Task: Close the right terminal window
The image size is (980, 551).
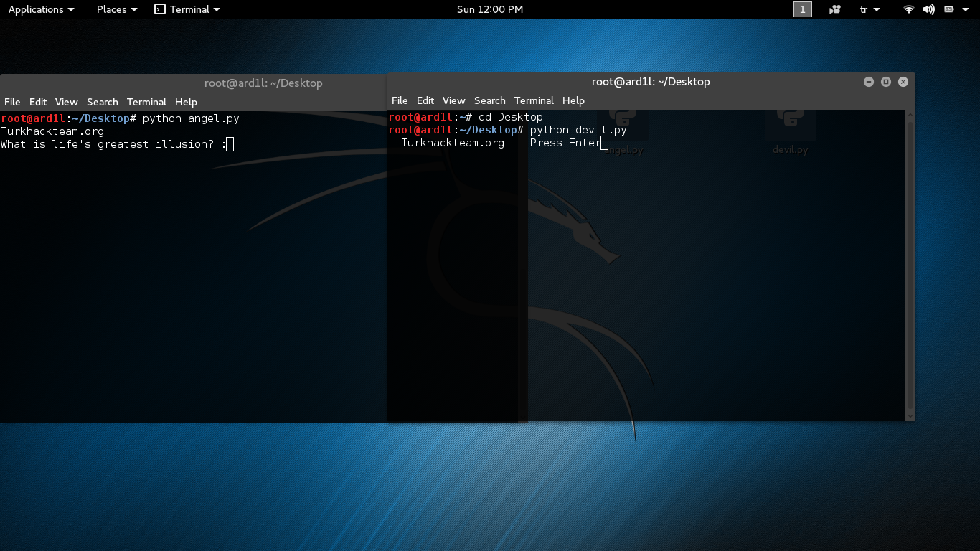Action: pos(903,82)
